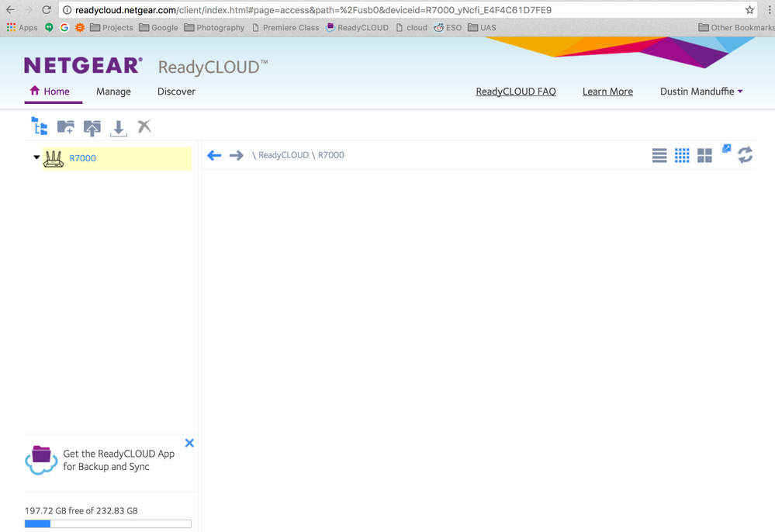Switch to small grid view layout
The width and height of the screenshot is (775, 532).
coord(682,156)
